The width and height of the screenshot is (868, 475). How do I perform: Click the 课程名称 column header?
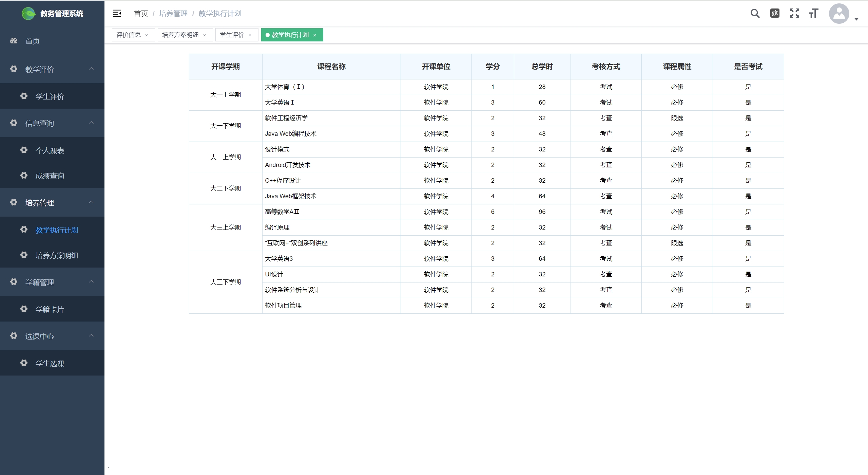tap(331, 67)
